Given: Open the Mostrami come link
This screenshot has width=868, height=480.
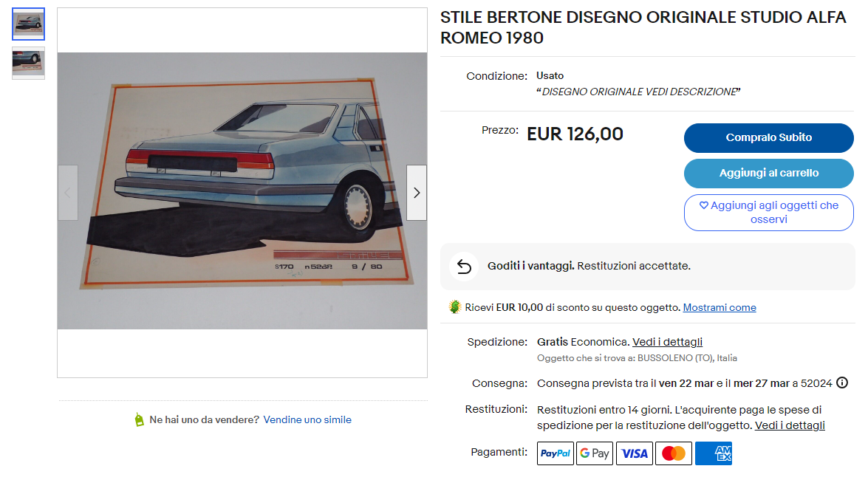Looking at the screenshot, I should (x=719, y=307).
